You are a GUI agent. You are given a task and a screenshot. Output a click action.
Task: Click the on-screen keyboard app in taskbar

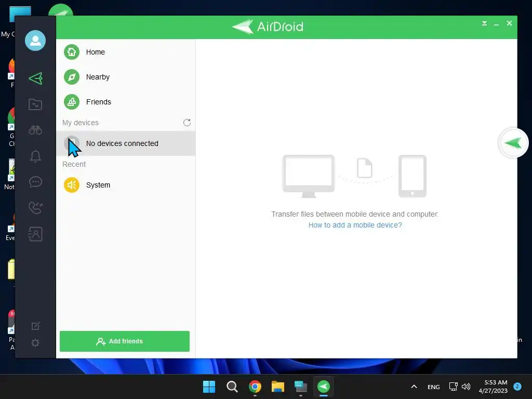(301, 387)
